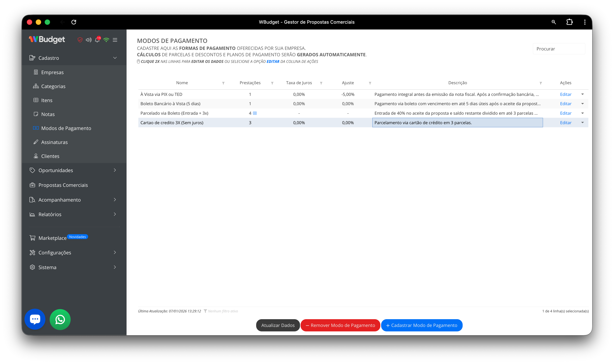Click the browser extensions puzzle icon
614x364 pixels.
(569, 22)
